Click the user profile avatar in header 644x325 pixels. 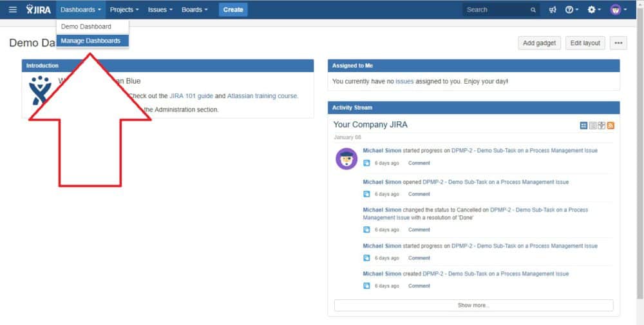(x=615, y=10)
